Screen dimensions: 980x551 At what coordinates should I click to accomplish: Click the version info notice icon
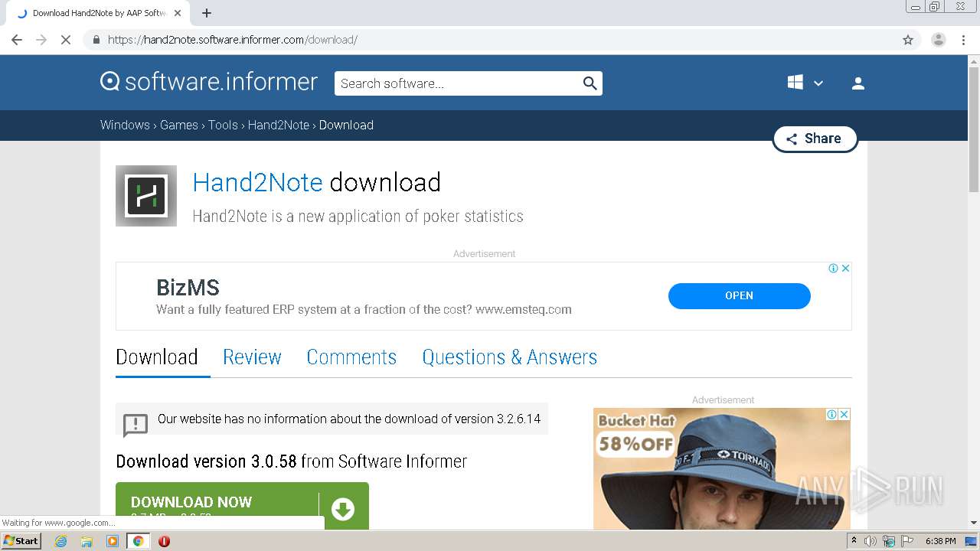click(136, 425)
